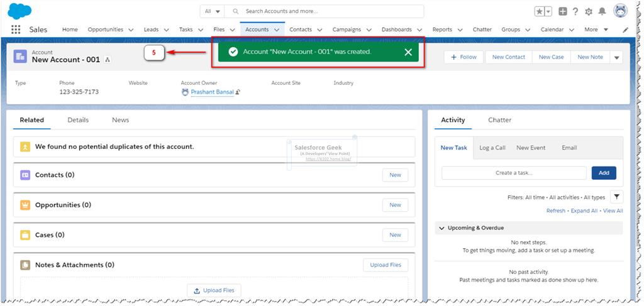Screen dimensions: 644x306
Task: Open the user profile avatar
Action: pos(621,11)
